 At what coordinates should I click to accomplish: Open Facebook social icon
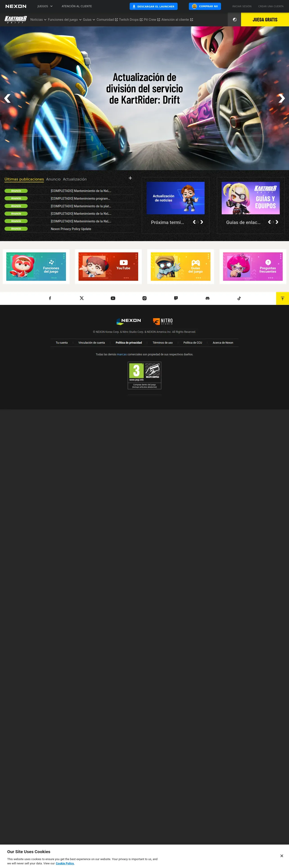50,298
